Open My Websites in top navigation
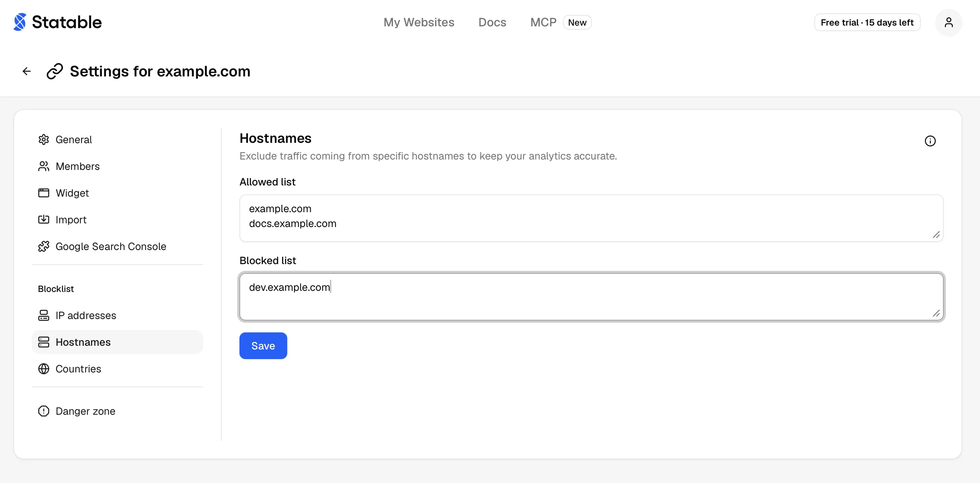Screen dimensions: 980x483 (419, 22)
